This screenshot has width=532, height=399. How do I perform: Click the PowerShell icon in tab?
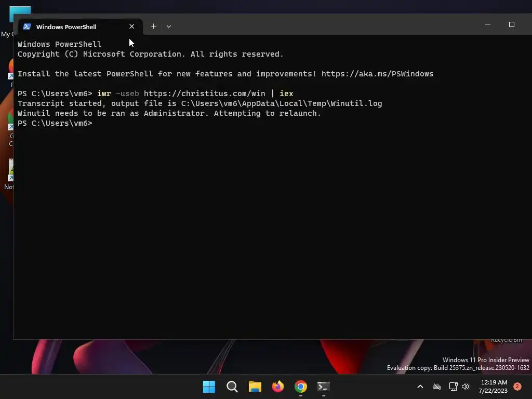pyautogui.click(x=27, y=26)
